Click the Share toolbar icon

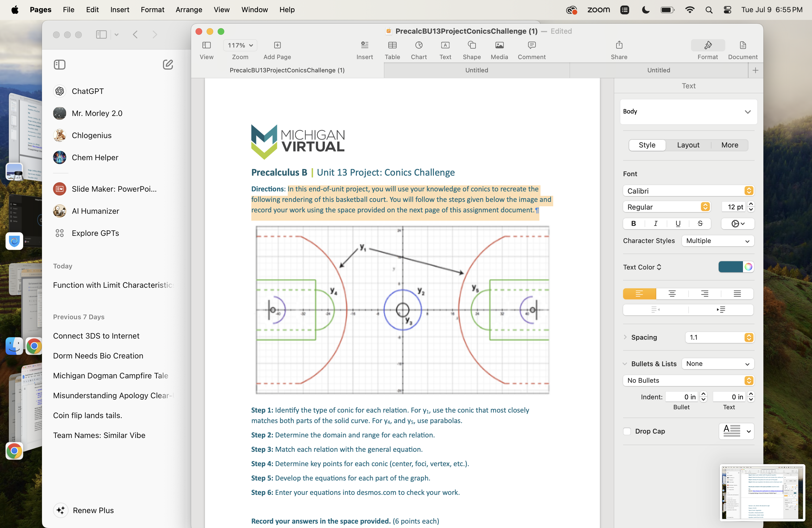(619, 45)
